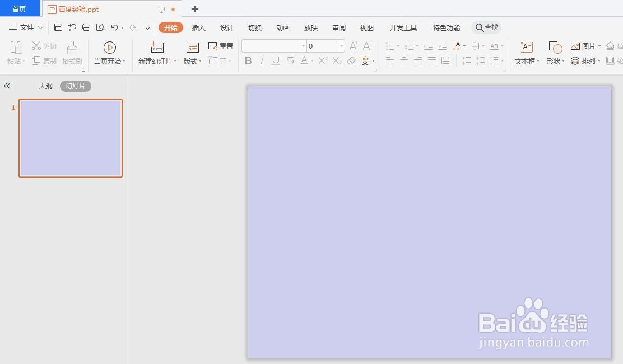Start slideshow from current page icon
The image size is (623, 364).
(x=110, y=48)
